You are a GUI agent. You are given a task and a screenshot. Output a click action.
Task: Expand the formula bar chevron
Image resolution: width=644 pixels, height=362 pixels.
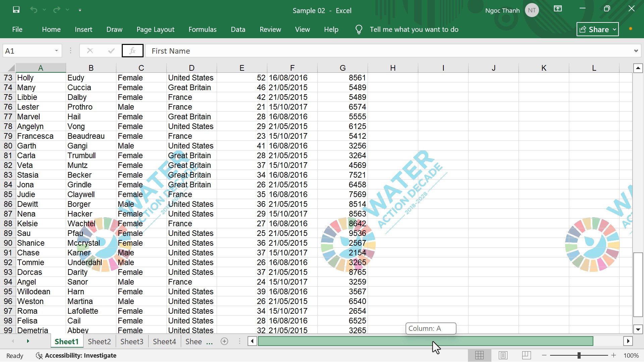pos(636,51)
